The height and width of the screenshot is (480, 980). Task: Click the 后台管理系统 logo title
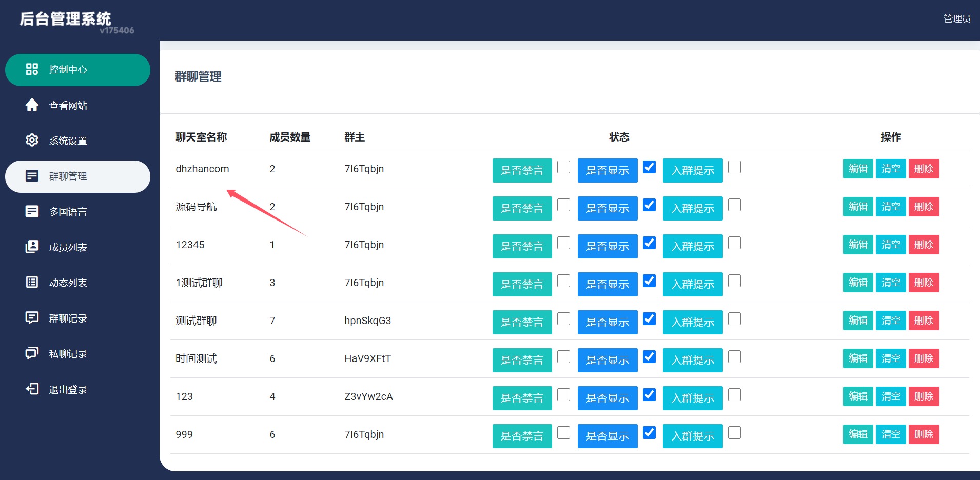click(x=65, y=19)
